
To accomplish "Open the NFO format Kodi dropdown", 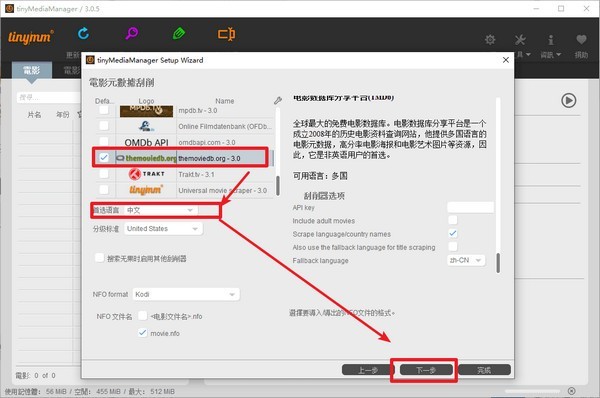I will pyautogui.click(x=186, y=294).
